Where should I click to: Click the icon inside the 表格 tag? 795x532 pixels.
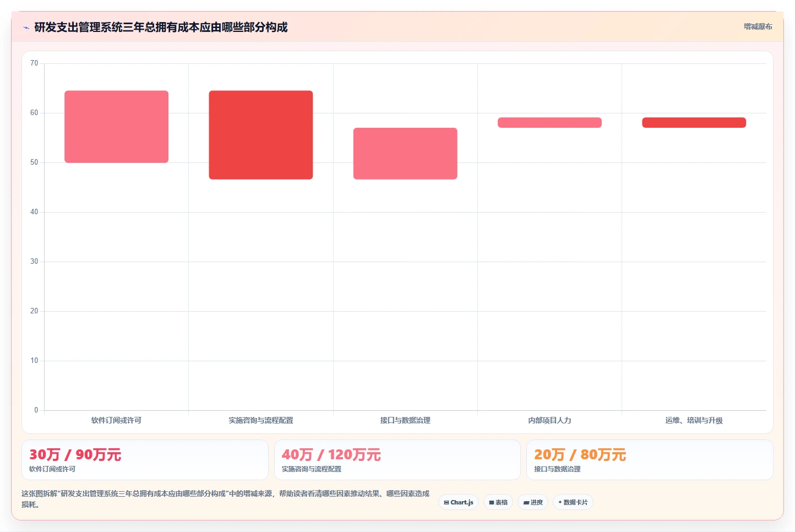[x=492, y=502]
